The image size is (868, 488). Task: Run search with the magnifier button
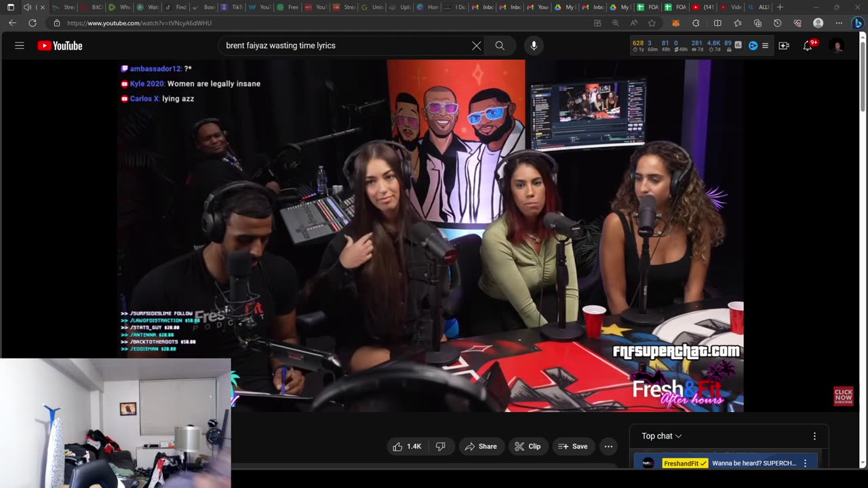tap(500, 45)
